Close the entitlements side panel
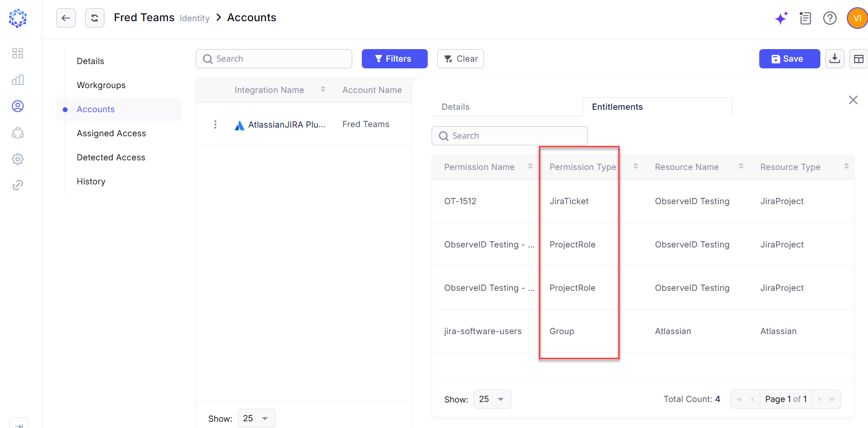The height and width of the screenshot is (428, 868). (x=853, y=100)
